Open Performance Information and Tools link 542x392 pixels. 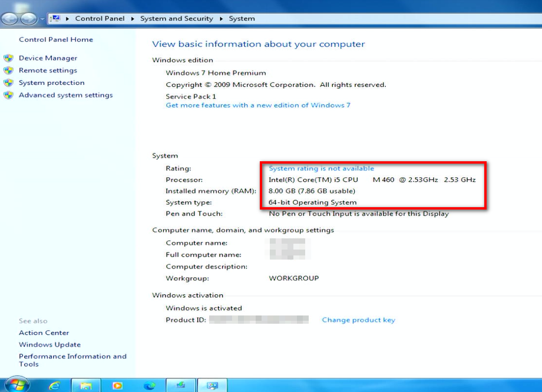[x=72, y=360]
